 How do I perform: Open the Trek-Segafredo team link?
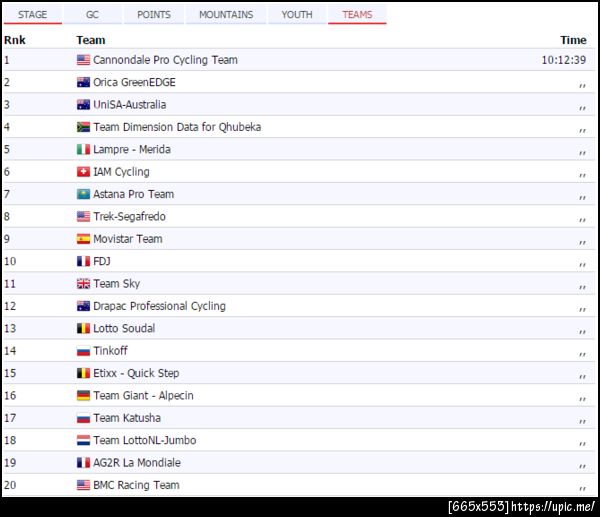coord(129,217)
